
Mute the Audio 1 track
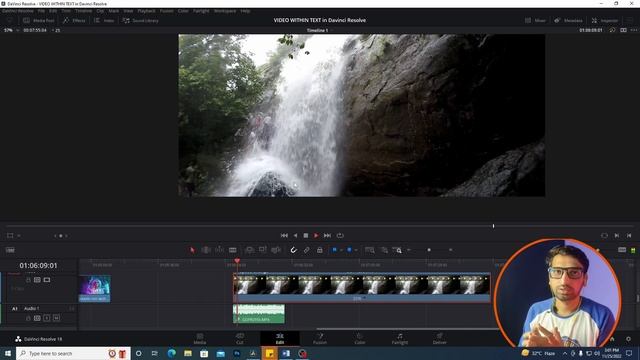coord(56,318)
